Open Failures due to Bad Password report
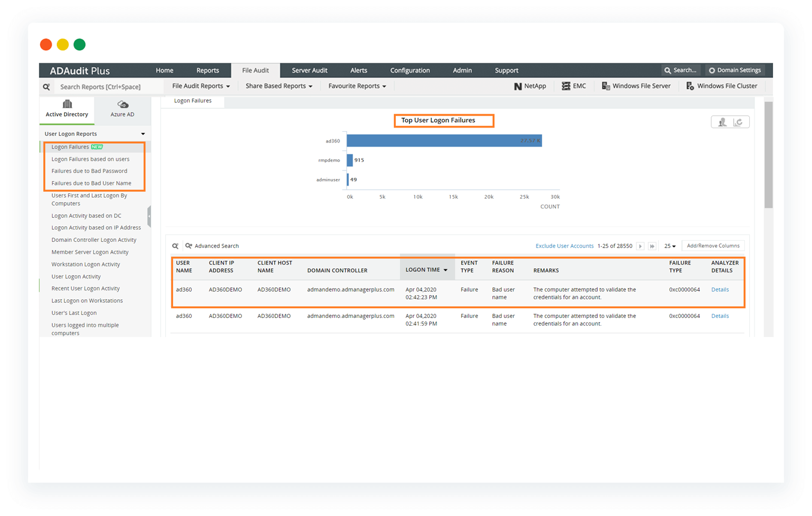The width and height of the screenshot is (812, 516). click(x=89, y=171)
